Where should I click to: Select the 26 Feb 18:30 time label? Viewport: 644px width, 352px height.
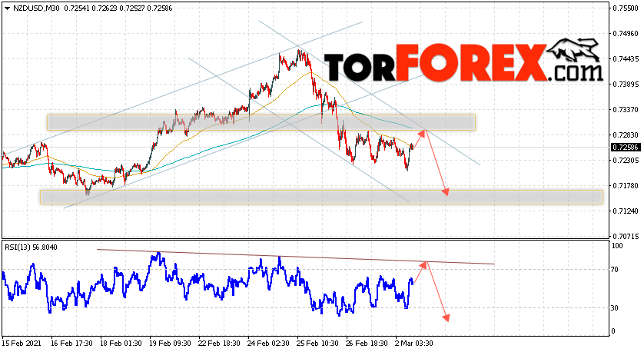367,343
